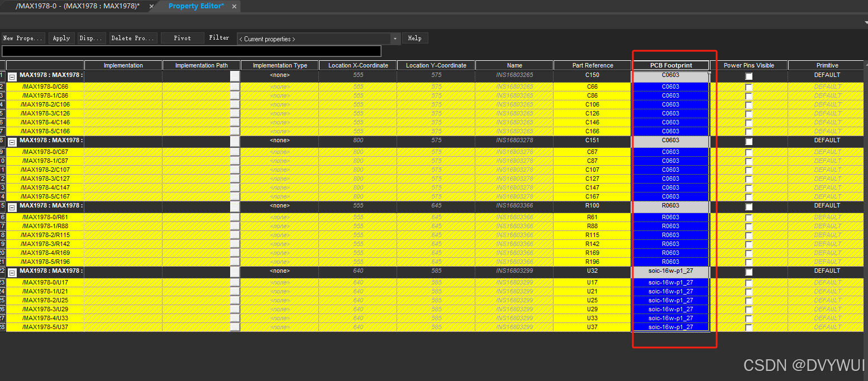Toggle Power Pins Visible for U32
Screen dimensions: 868x381
(748, 272)
